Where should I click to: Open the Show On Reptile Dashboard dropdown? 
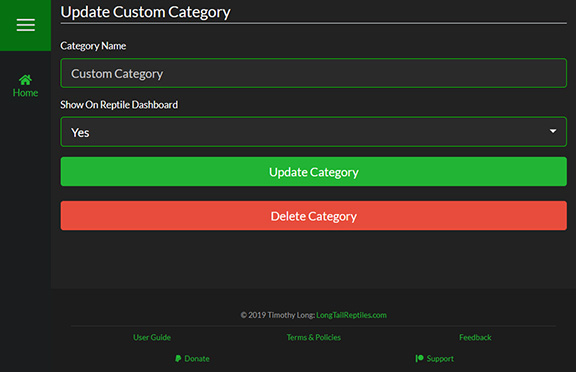click(x=313, y=132)
